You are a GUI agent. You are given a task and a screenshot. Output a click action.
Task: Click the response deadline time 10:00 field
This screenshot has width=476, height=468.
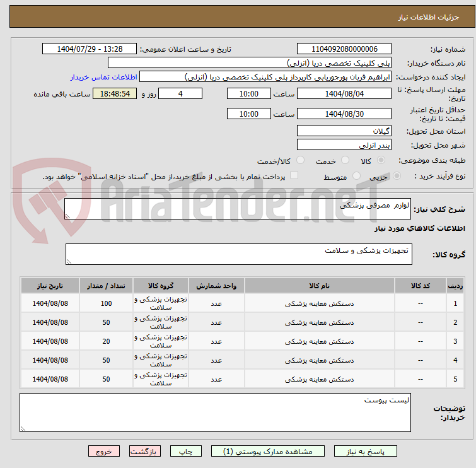[248, 93]
